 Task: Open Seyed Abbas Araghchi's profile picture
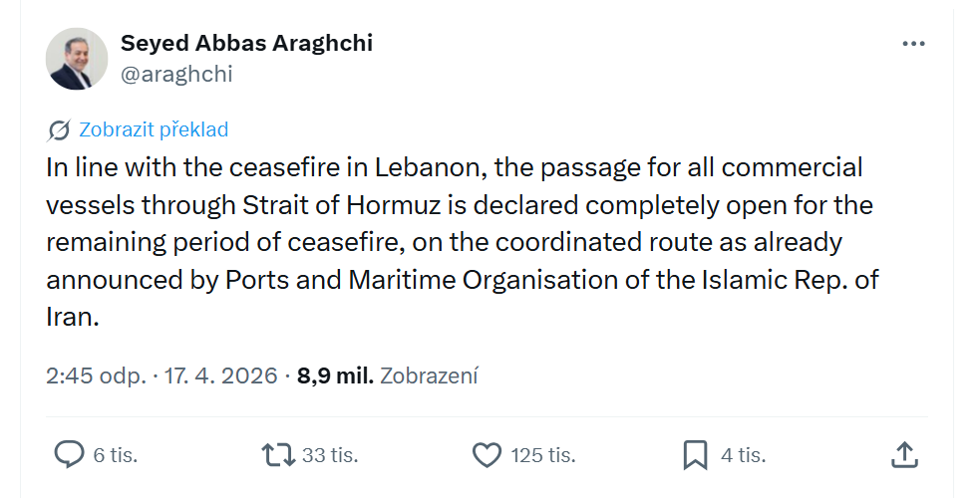tap(77, 59)
